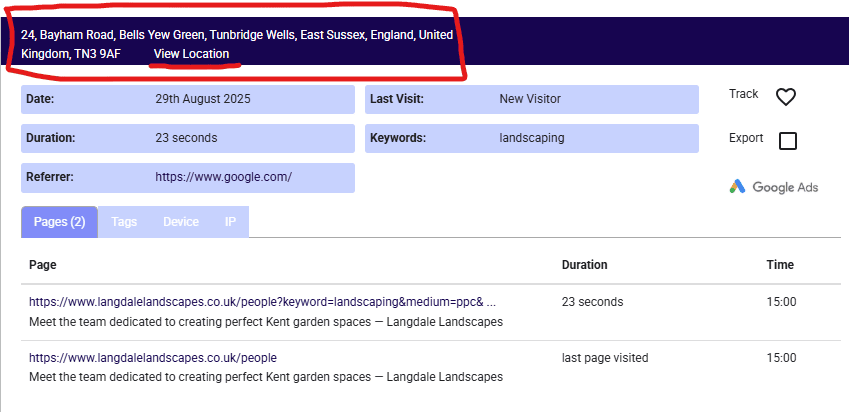Click the Time column header
This screenshot has width=849, height=412.
[x=780, y=265]
